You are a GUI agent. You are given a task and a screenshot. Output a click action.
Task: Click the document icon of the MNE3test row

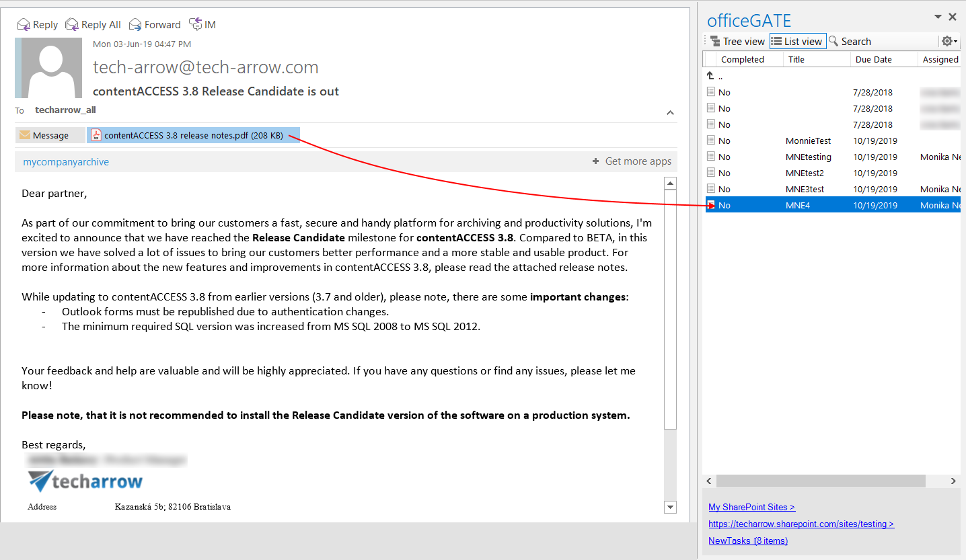711,189
